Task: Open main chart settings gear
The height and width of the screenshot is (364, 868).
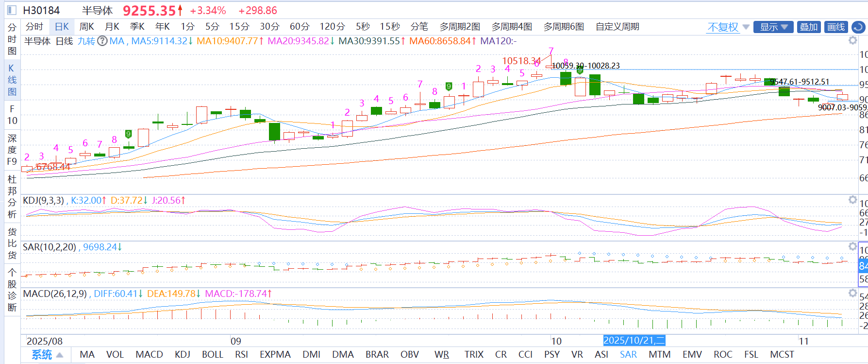Action: coord(852,41)
